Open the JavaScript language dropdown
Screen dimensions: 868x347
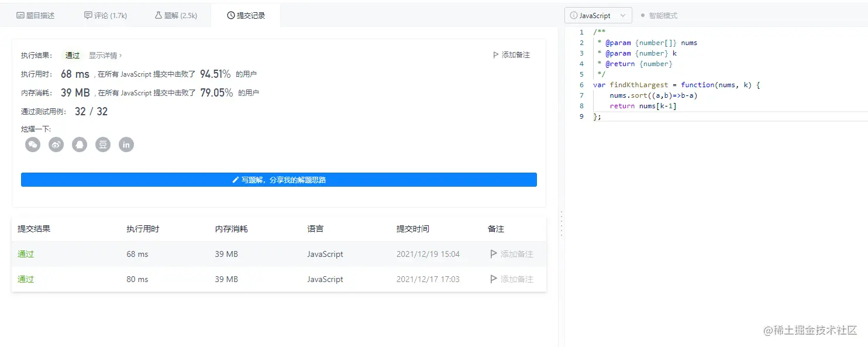click(x=622, y=15)
